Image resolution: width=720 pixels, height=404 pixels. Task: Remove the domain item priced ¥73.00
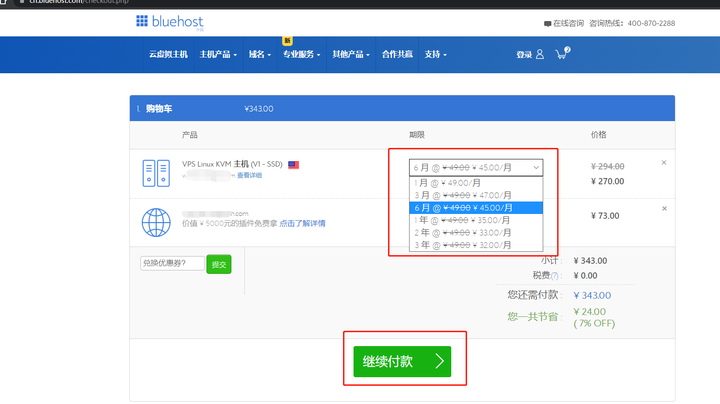664,208
